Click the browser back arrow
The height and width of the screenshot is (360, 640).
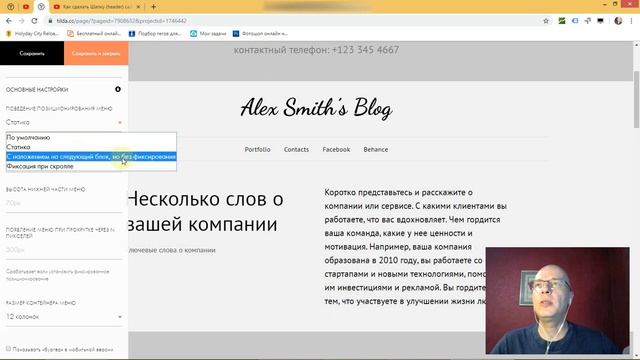pyautogui.click(x=9, y=21)
